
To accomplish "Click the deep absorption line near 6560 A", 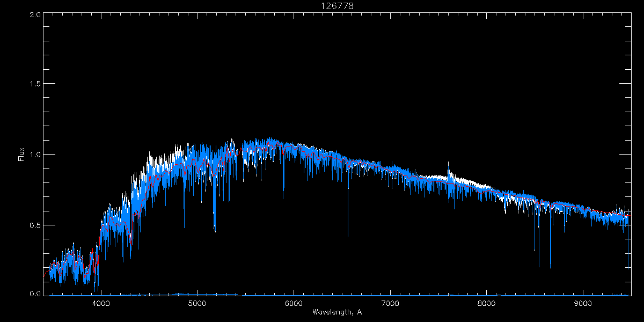I will tap(348, 204).
